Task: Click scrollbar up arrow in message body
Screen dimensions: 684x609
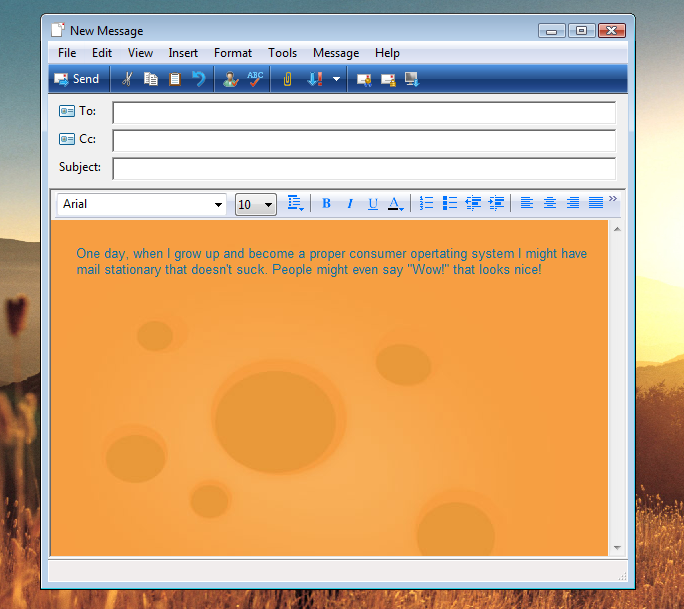Action: [x=617, y=229]
